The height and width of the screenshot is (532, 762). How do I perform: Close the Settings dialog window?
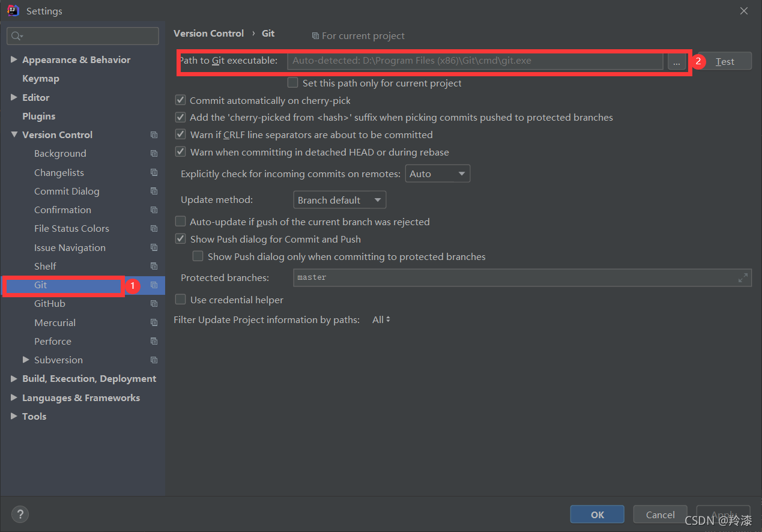(x=744, y=11)
